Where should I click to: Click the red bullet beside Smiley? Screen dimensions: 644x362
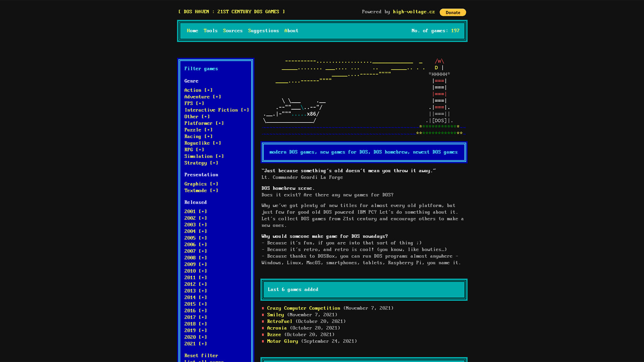(263, 315)
